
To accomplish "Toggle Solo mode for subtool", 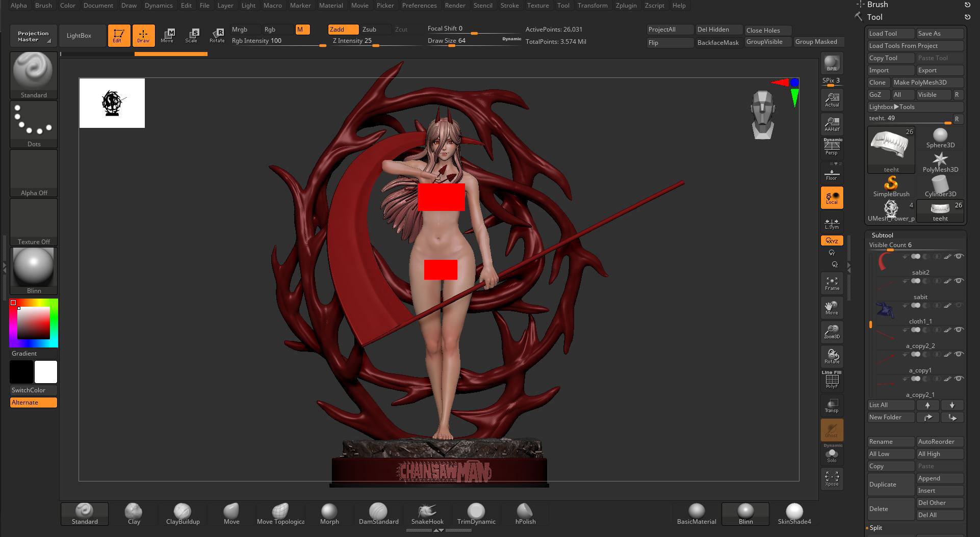I will [832, 453].
